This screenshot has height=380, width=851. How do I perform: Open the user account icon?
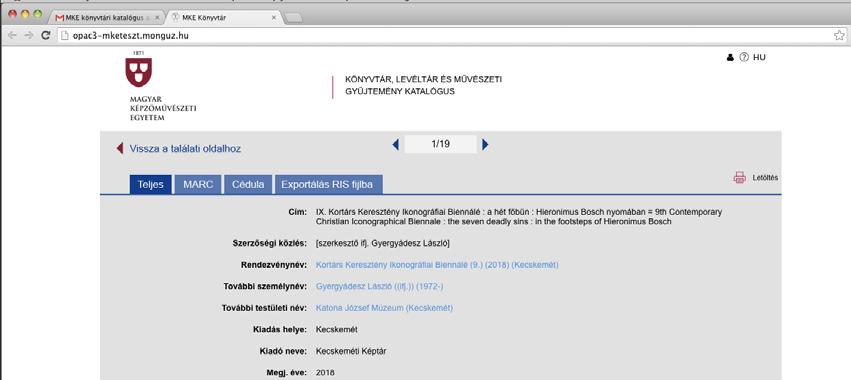[x=730, y=58]
